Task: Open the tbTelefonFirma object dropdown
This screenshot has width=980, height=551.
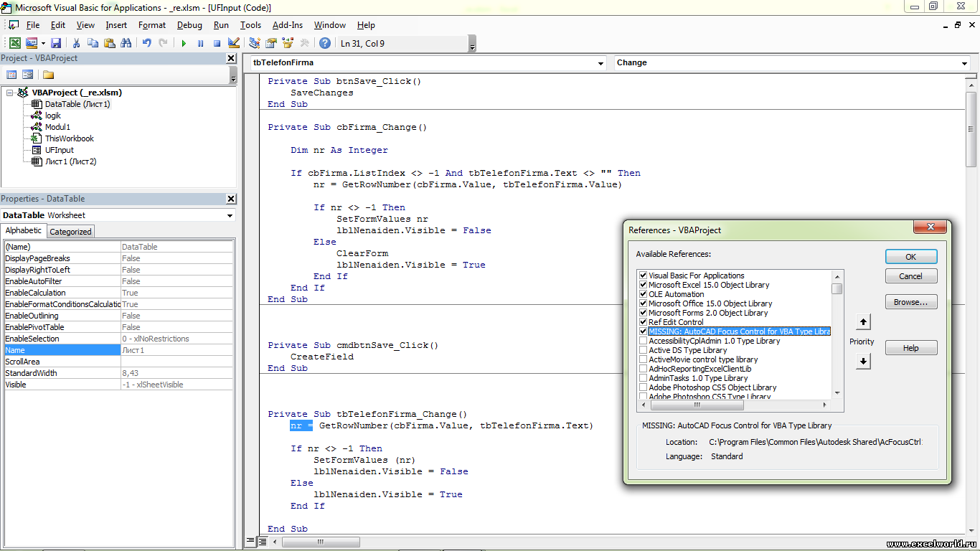Action: (601, 63)
